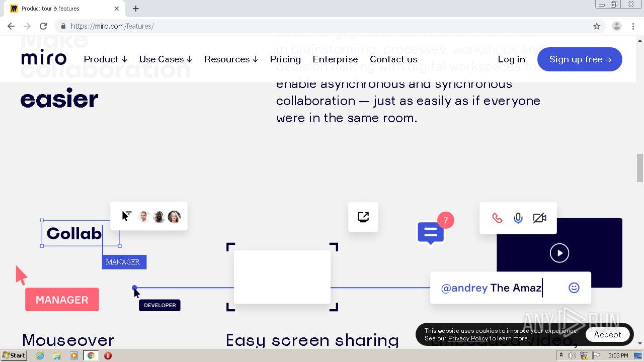Expand the Use Cases menu
644x362 pixels.
pos(166,59)
